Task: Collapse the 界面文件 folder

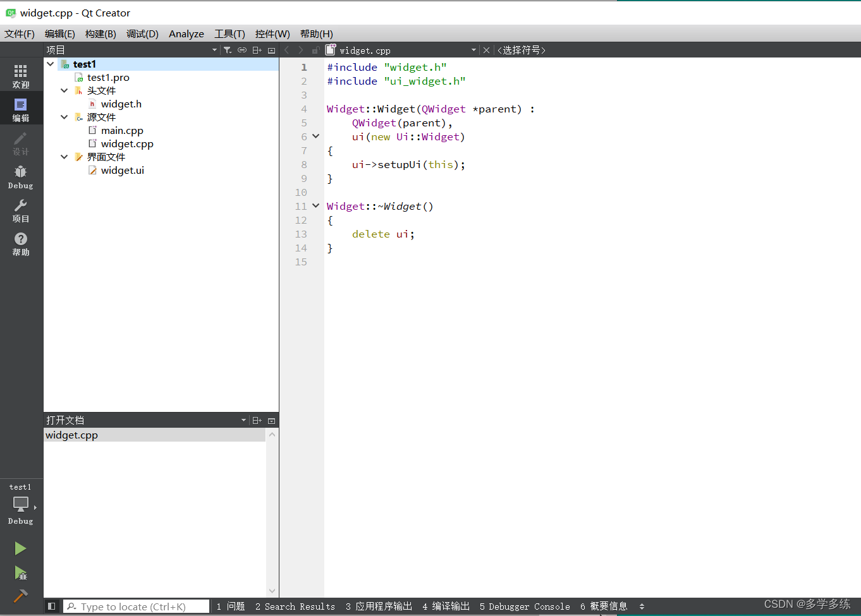Action: click(x=64, y=157)
